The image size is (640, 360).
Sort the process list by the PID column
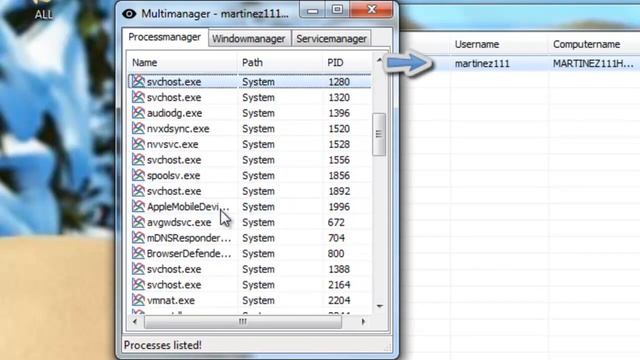click(x=335, y=62)
